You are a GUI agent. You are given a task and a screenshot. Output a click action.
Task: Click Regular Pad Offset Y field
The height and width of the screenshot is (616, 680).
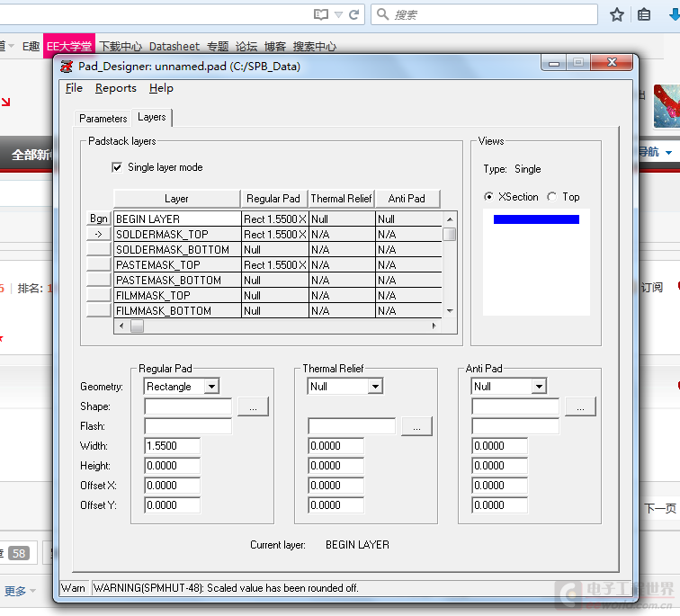tap(172, 505)
